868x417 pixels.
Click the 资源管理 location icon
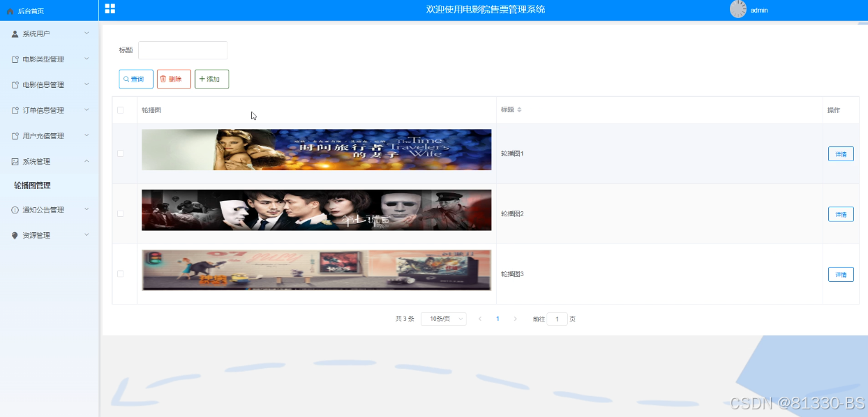point(15,236)
